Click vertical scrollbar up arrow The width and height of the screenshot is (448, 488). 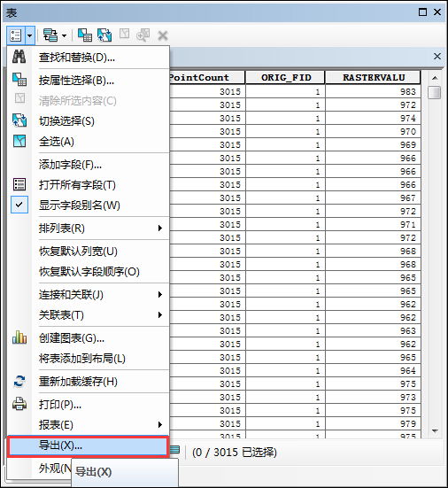point(435,78)
